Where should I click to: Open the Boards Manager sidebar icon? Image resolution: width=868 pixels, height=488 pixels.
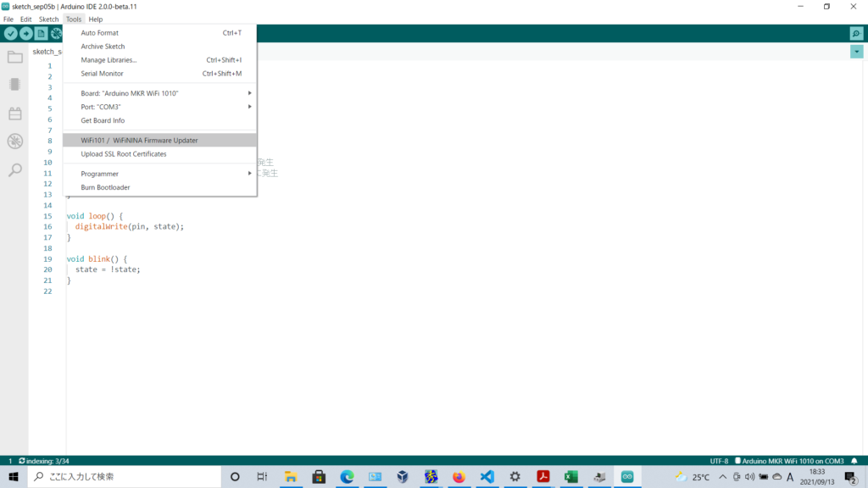tap(15, 85)
